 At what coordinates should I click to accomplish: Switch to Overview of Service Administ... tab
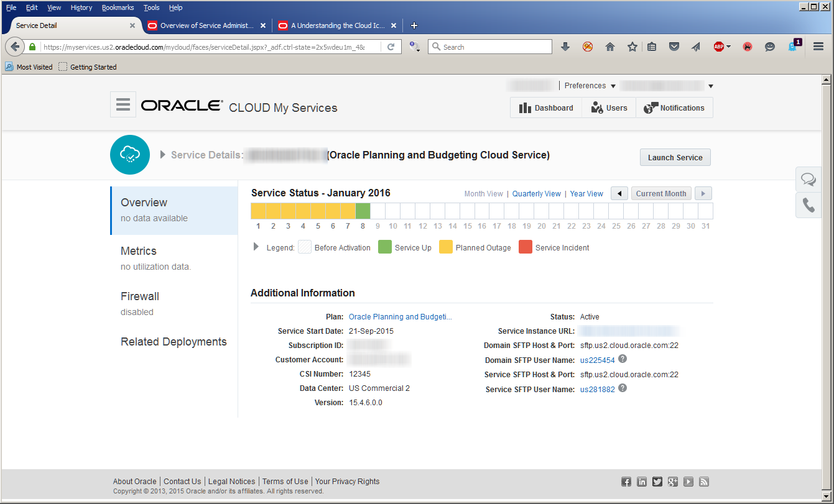coord(207,25)
